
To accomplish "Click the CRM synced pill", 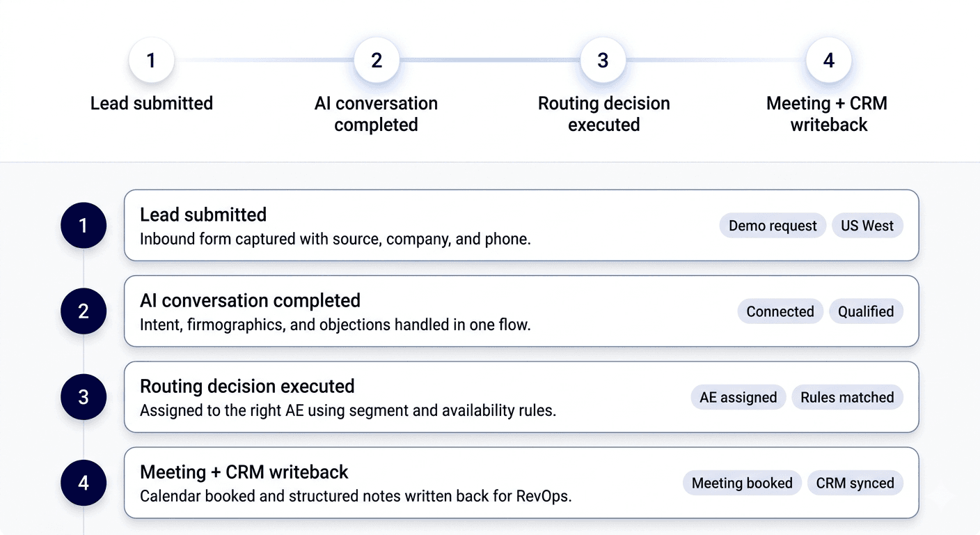I will coord(855,483).
